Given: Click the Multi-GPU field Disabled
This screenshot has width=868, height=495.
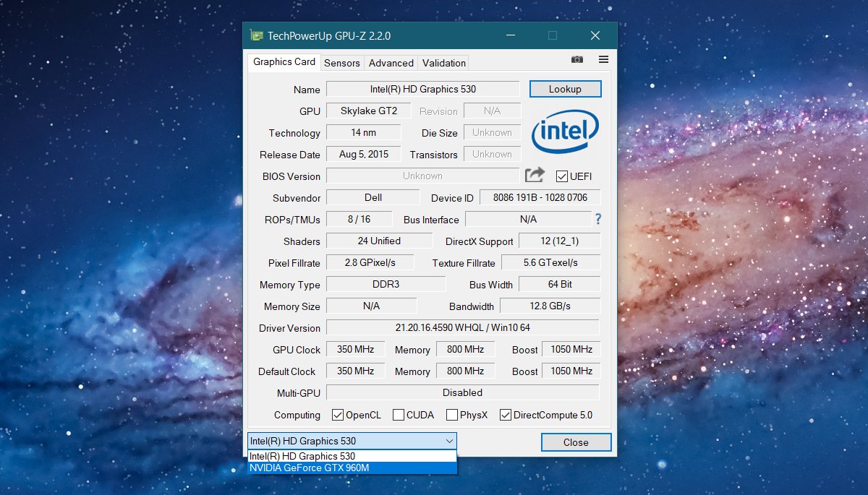Looking at the screenshot, I should coord(463,392).
